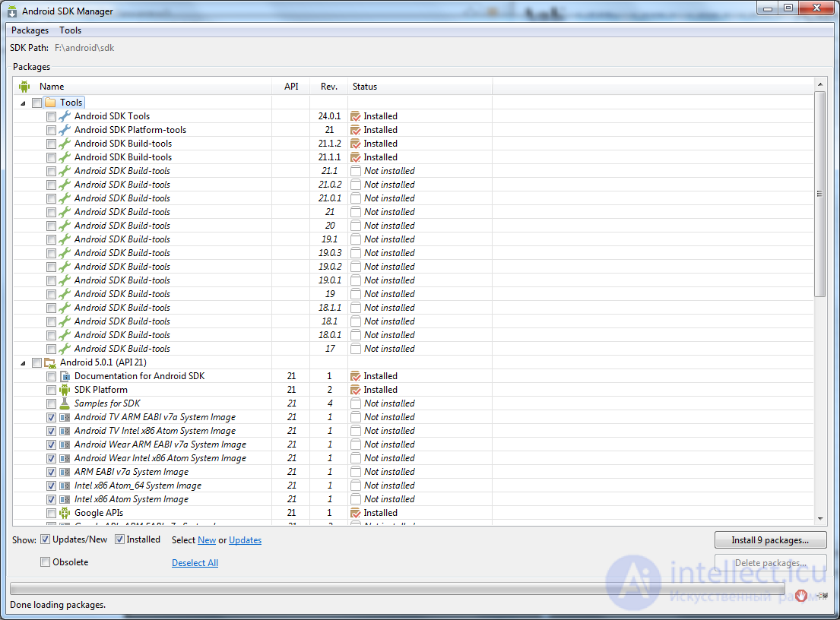This screenshot has width=840, height=620.
Task: Sort by the API column header
Action: click(x=291, y=86)
